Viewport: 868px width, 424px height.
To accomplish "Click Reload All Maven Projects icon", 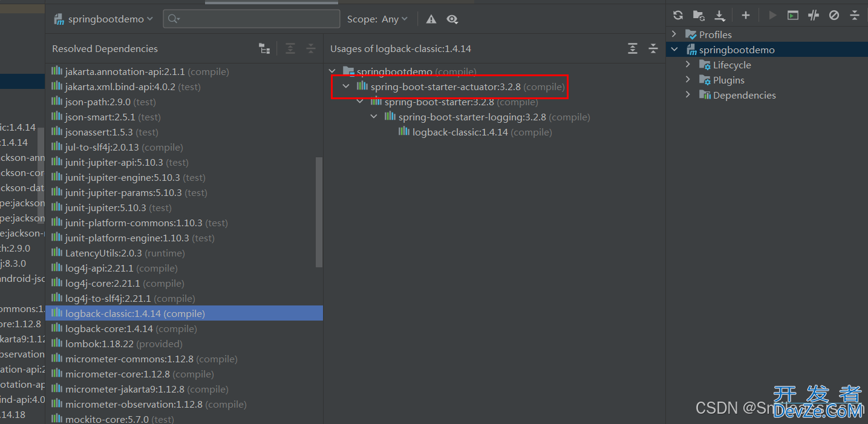I will click(x=678, y=16).
